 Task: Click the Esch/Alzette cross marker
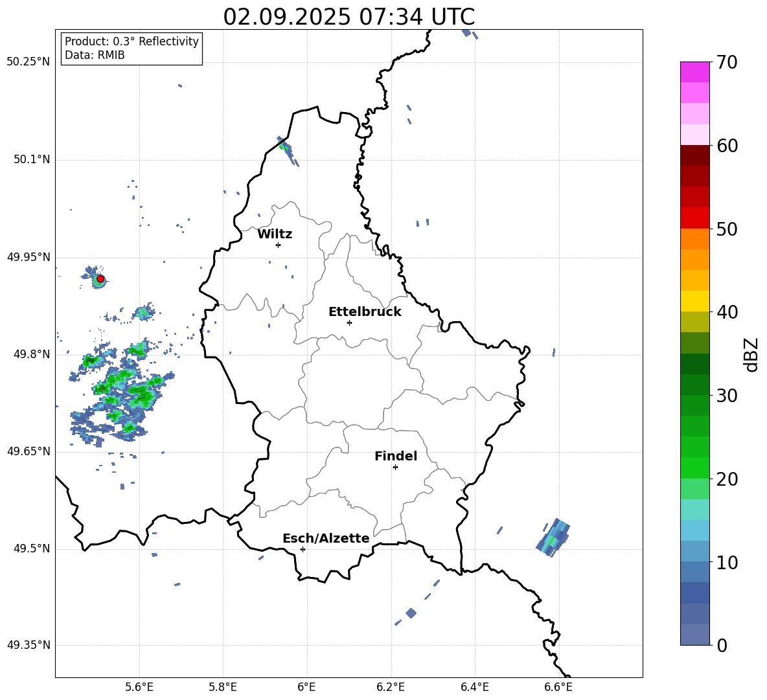(x=303, y=549)
